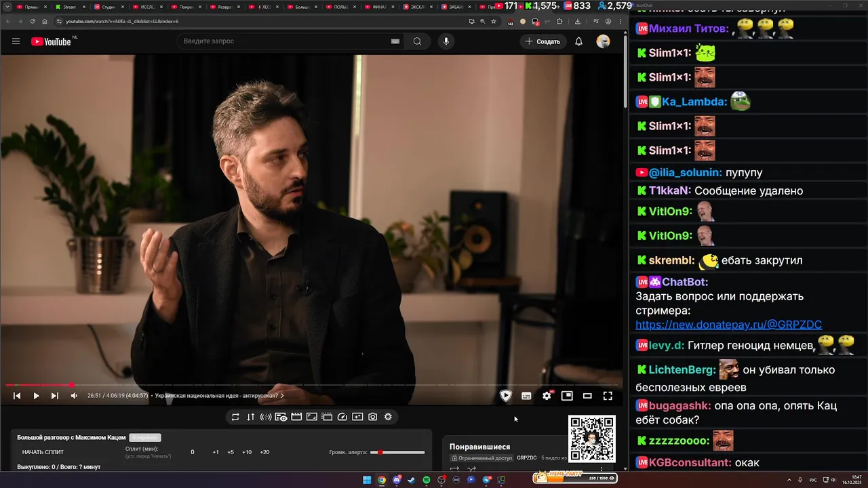Skip to the previous video
Image resolution: width=868 pixels, height=488 pixels.
click(x=17, y=396)
